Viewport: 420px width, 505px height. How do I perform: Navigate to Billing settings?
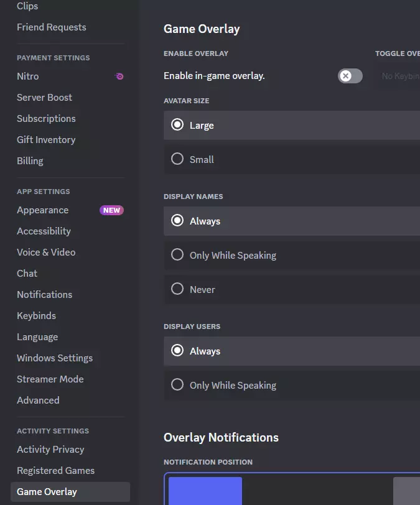[x=30, y=161]
